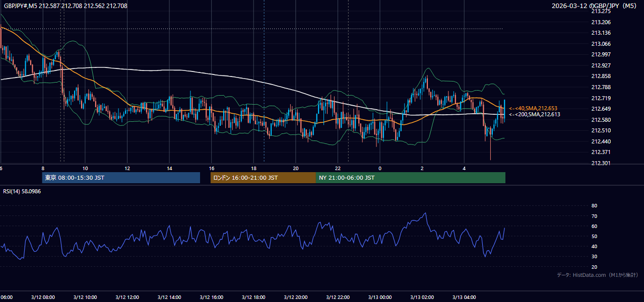Click price level 212.788 on the axis
This screenshot has height=302, width=644.
click(601, 87)
